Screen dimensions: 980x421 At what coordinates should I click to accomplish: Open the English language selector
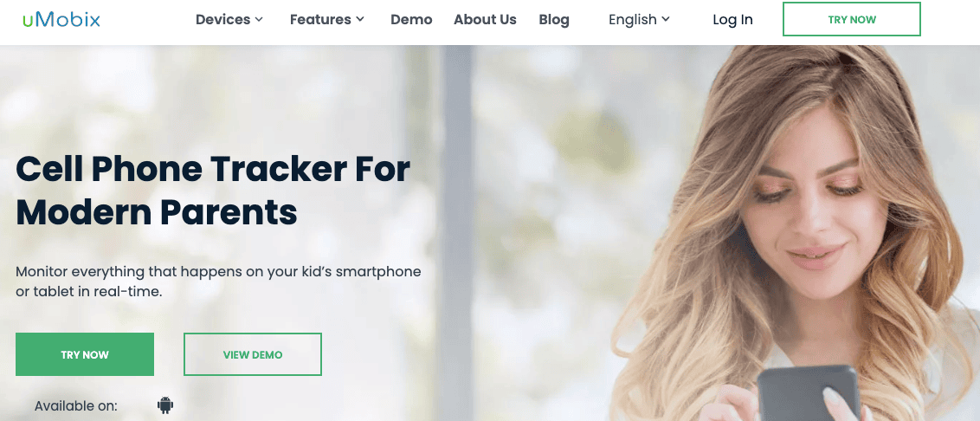click(639, 19)
